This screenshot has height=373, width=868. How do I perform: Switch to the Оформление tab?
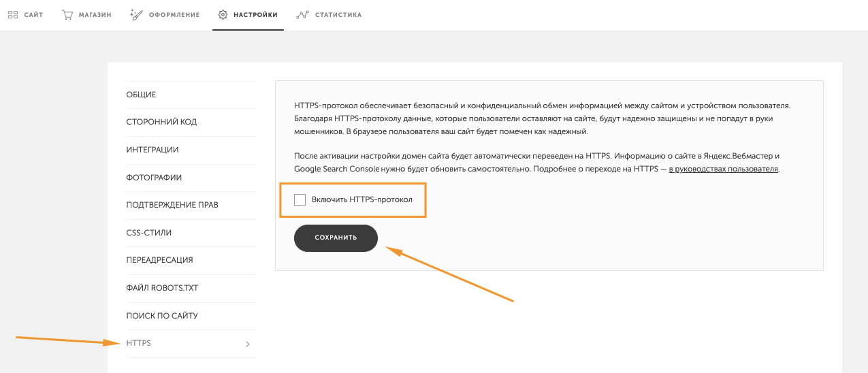pyautogui.click(x=174, y=15)
